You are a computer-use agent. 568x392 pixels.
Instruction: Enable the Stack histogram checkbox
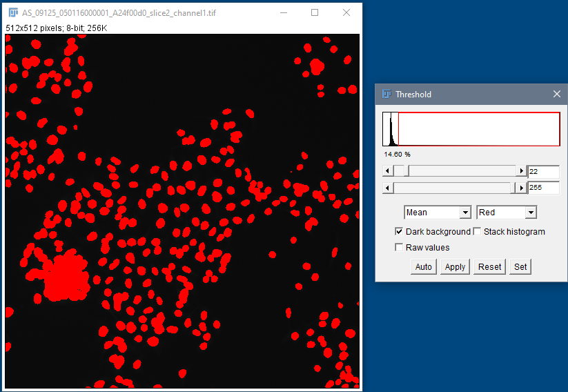(x=477, y=232)
